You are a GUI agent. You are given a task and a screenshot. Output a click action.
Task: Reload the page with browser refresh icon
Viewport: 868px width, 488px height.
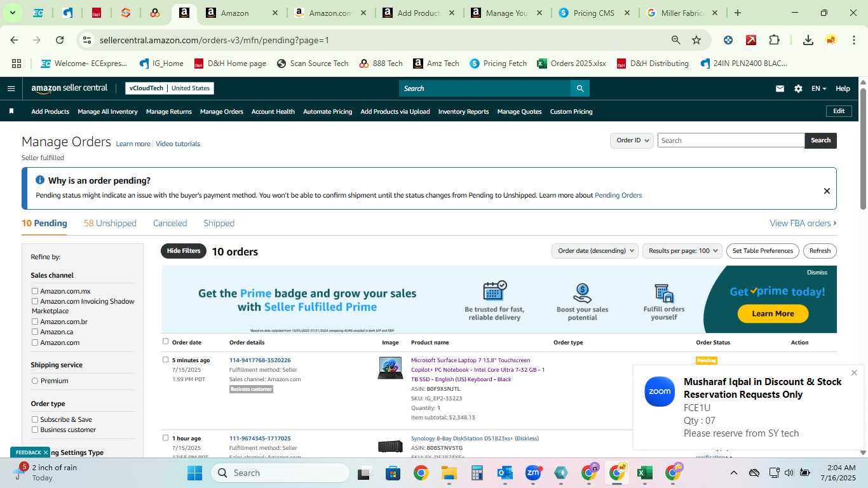(x=60, y=40)
